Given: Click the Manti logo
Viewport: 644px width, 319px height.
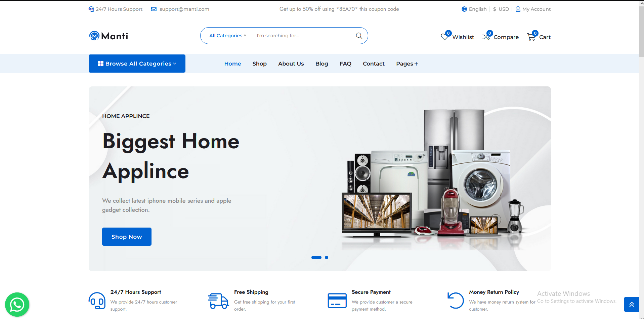Looking at the screenshot, I should (x=109, y=36).
